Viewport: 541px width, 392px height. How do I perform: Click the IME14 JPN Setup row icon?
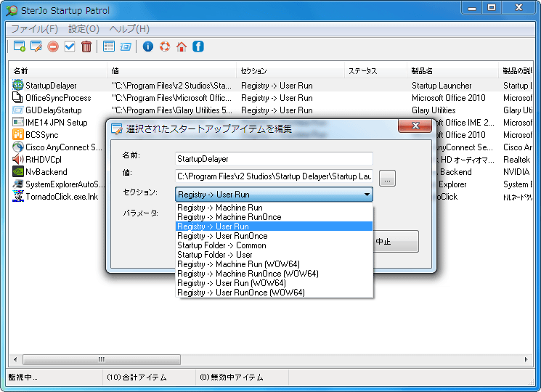(18, 122)
